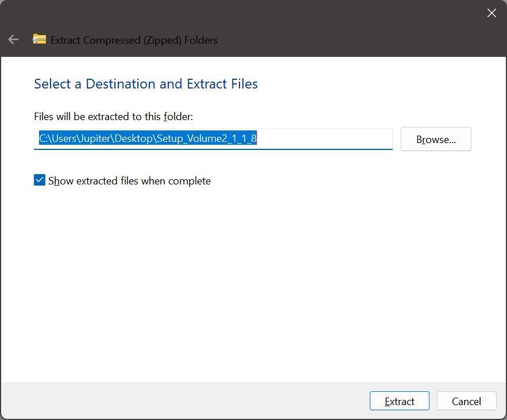
Task: Place cursor at empty end of path field
Action: 324,139
